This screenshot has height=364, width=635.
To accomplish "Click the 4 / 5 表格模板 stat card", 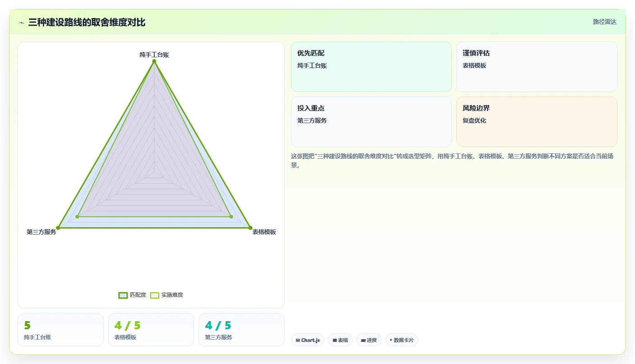I will pyautogui.click(x=151, y=330).
